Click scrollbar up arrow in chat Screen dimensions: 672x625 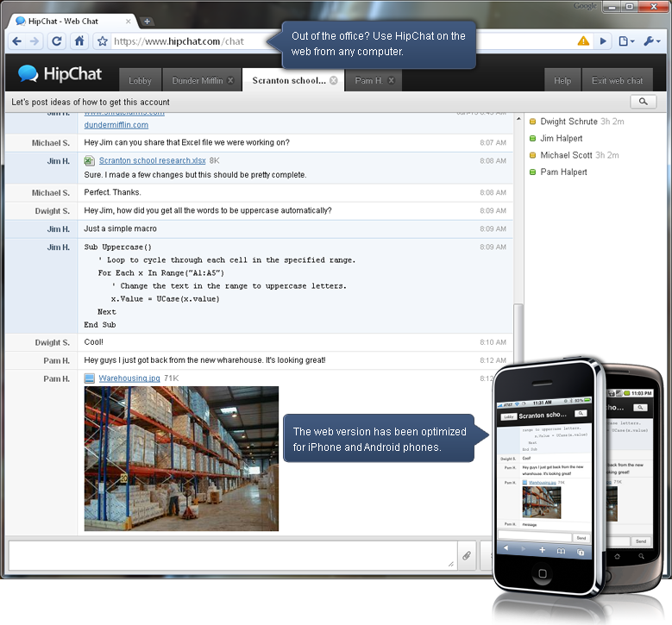(518, 119)
